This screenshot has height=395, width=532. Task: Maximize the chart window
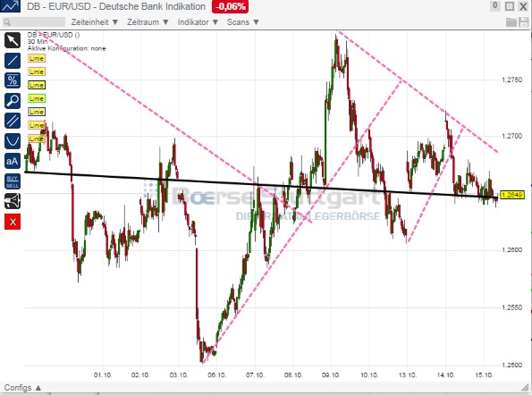510,6
